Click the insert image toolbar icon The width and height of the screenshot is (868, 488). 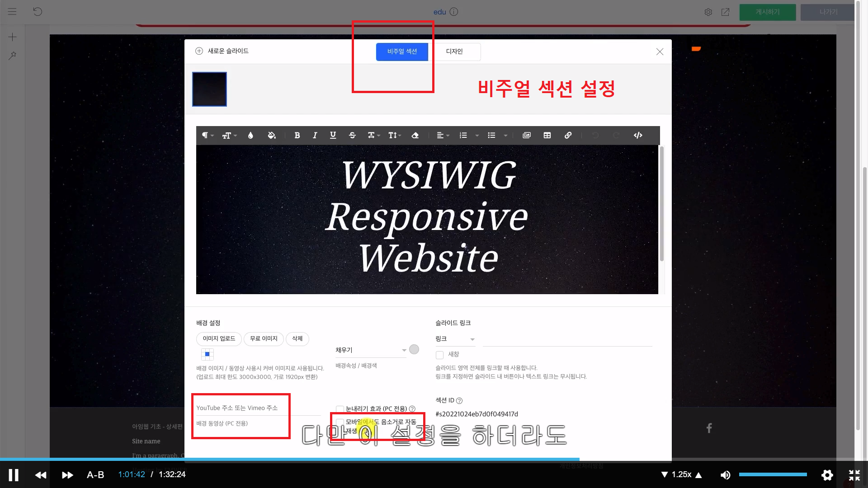527,135
